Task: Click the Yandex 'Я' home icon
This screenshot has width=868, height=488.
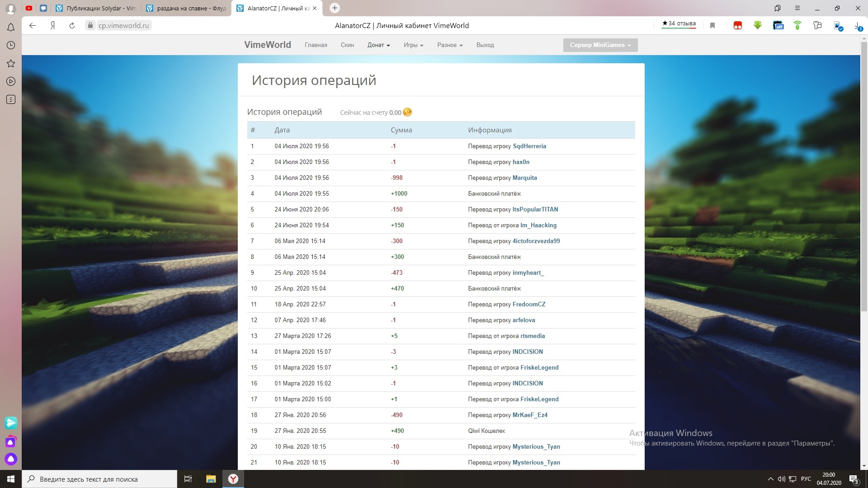Action: (52, 26)
